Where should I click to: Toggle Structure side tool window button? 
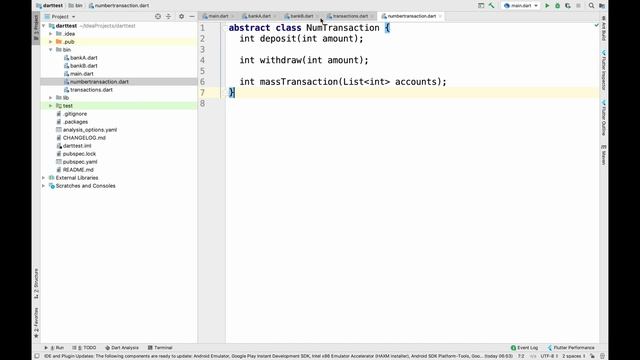pyautogui.click(x=36, y=283)
